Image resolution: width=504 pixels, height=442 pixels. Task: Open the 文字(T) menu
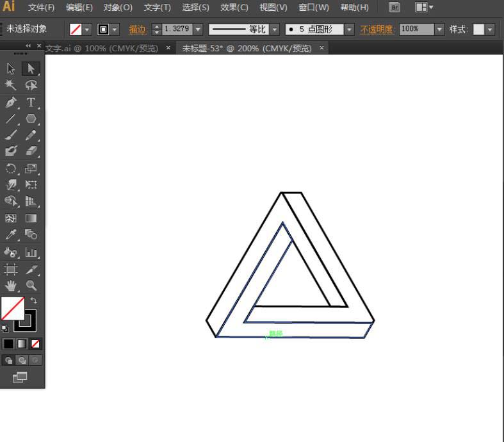click(x=157, y=8)
